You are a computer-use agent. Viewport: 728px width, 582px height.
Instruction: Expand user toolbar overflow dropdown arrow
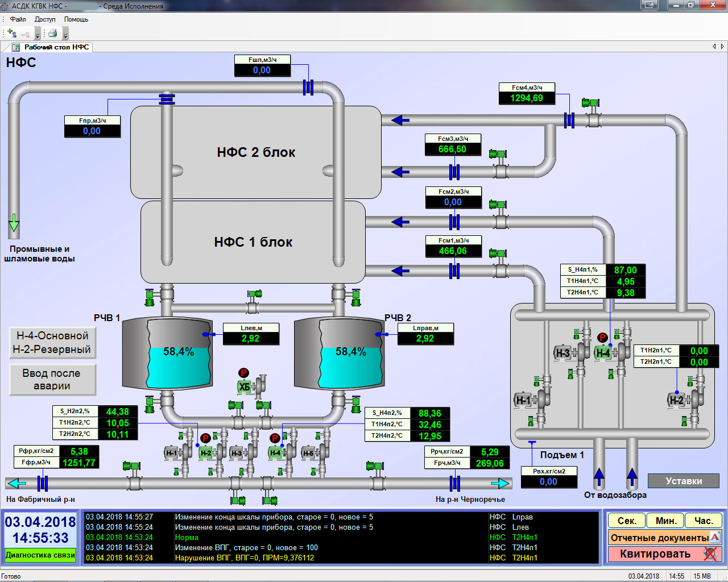coord(38,35)
